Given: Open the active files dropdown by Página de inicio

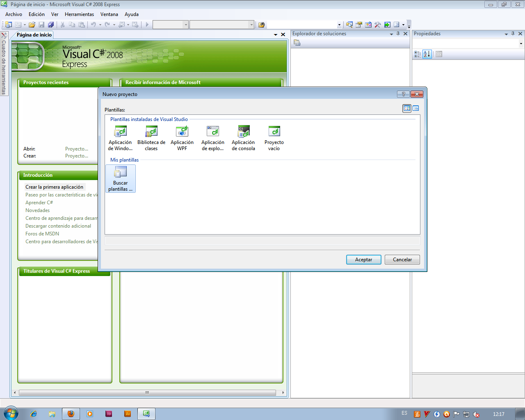Looking at the screenshot, I should coord(276,35).
